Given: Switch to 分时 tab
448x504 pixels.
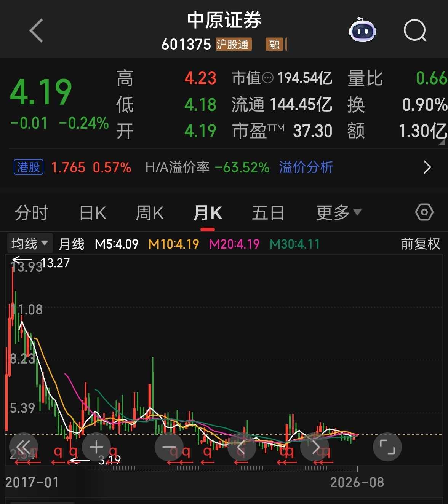Looking at the screenshot, I should pyautogui.click(x=32, y=212).
